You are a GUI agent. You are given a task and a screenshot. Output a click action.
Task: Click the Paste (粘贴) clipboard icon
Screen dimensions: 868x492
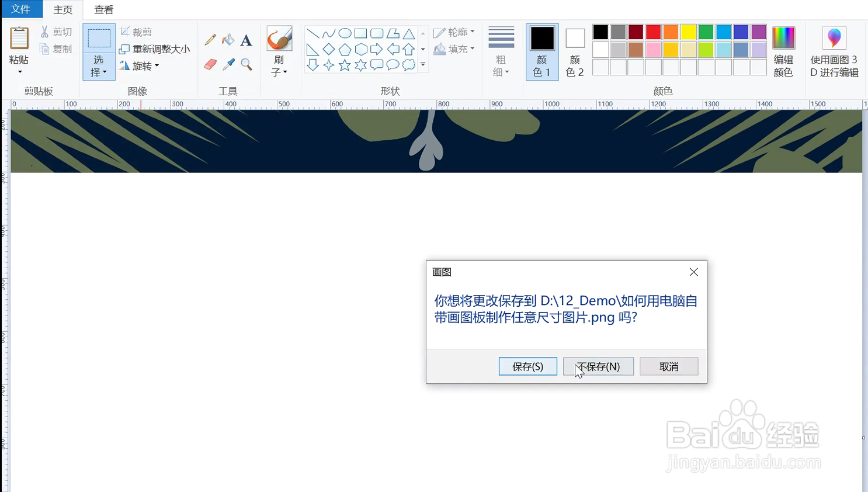19,39
